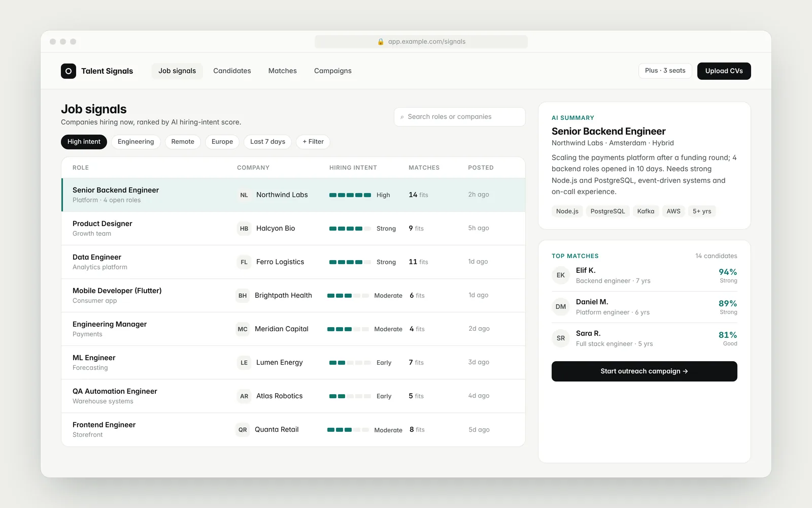The width and height of the screenshot is (812, 508).
Task: Open the Campaigns tab
Action: point(333,71)
